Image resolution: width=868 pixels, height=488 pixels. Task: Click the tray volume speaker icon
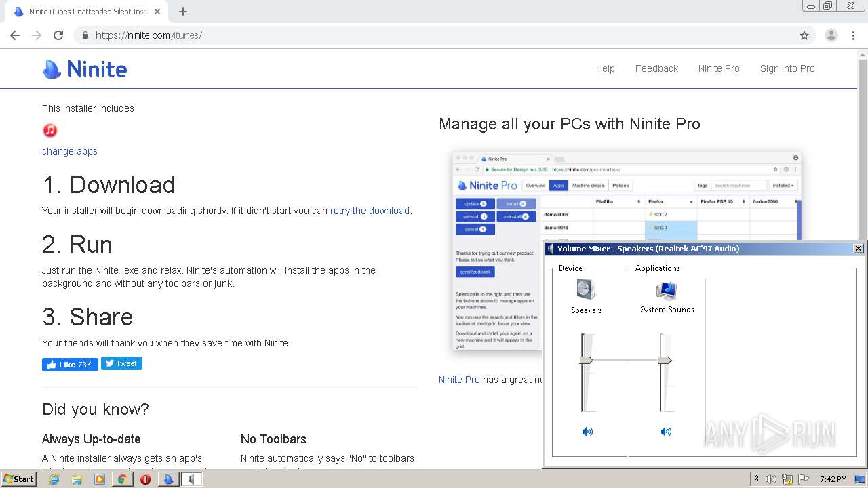[771, 479]
